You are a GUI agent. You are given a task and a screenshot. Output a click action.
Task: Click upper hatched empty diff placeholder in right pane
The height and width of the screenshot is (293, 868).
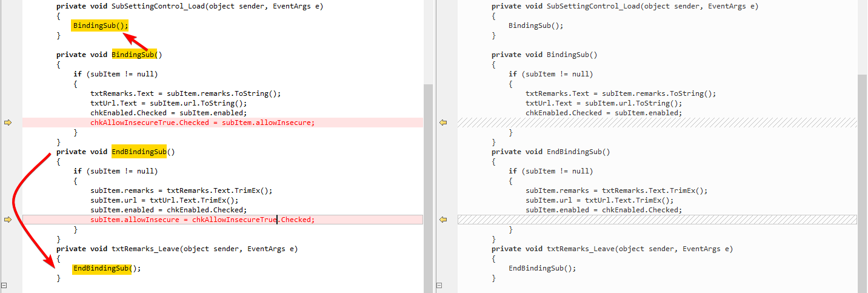click(x=657, y=123)
